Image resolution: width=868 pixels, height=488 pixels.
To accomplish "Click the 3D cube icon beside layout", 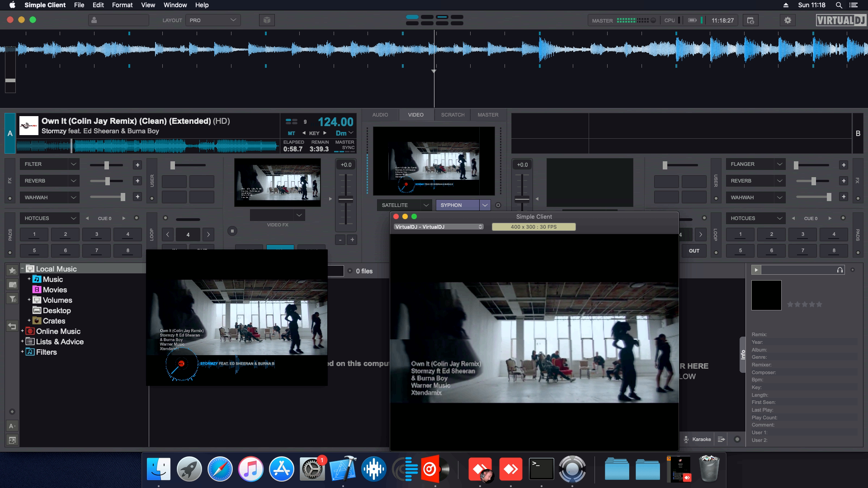I will pyautogui.click(x=267, y=20).
